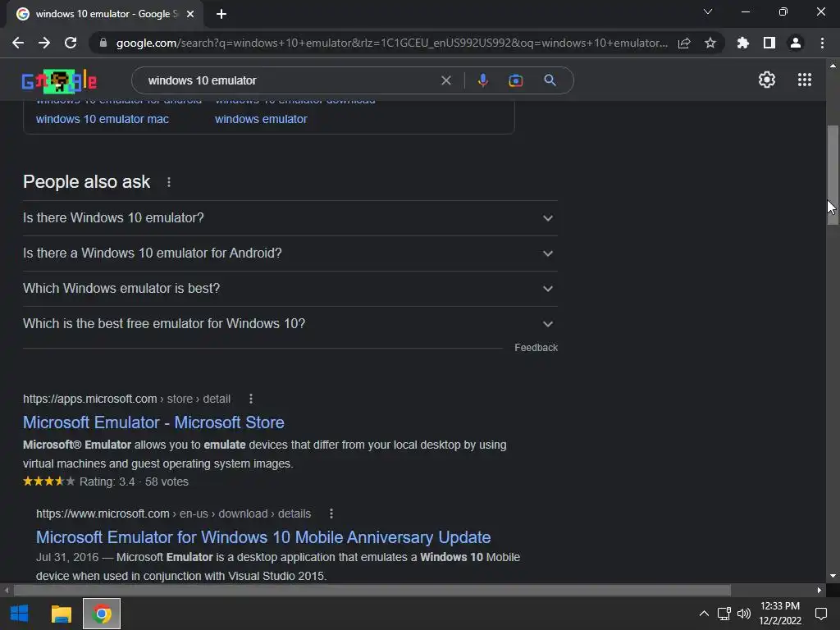Open People also ask options menu
The height and width of the screenshot is (630, 840).
[169, 182]
